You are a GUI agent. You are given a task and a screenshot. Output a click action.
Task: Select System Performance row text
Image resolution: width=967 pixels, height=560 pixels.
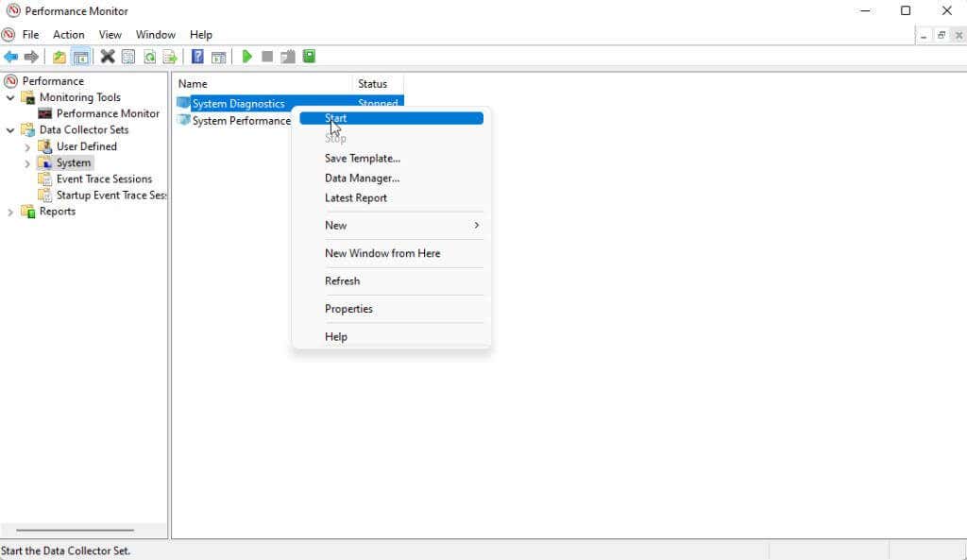[x=241, y=121]
